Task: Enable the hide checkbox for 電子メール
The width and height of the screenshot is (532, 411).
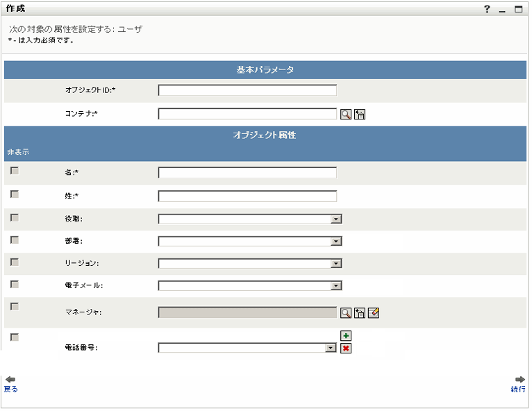Action: pyautogui.click(x=15, y=285)
